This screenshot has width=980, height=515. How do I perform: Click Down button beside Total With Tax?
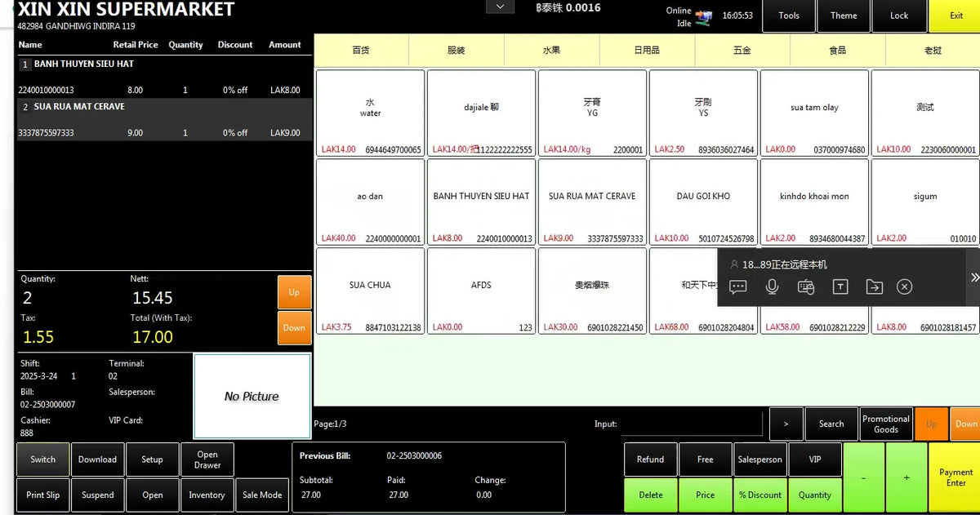click(x=294, y=328)
